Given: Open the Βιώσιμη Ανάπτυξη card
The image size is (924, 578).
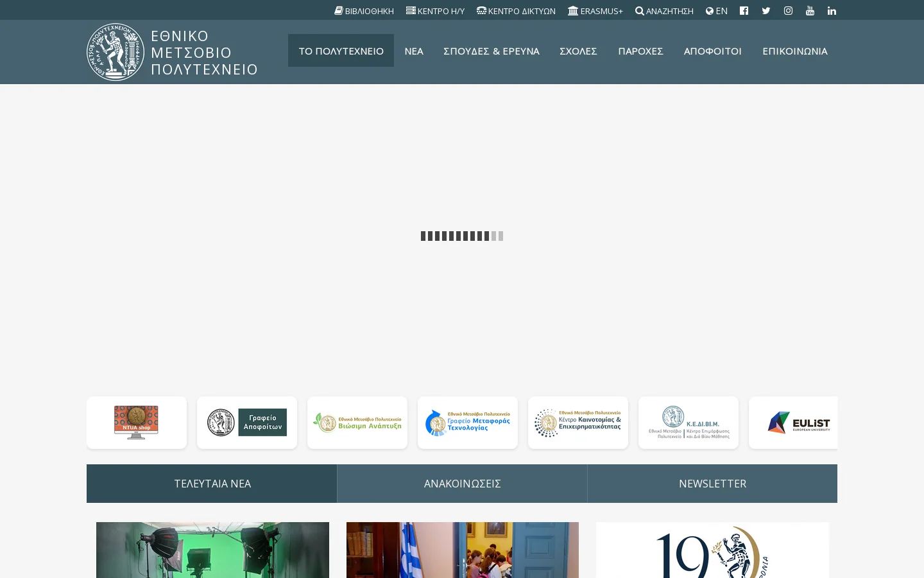Looking at the screenshot, I should click(x=357, y=423).
